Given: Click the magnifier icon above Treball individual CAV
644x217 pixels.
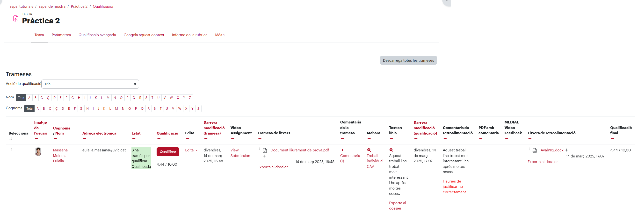Looking at the screenshot, I should pyautogui.click(x=369, y=150).
